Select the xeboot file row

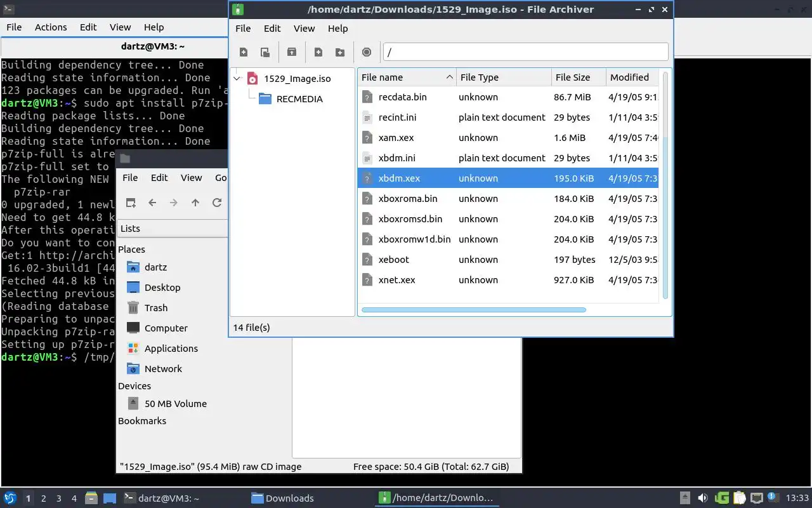click(x=509, y=260)
